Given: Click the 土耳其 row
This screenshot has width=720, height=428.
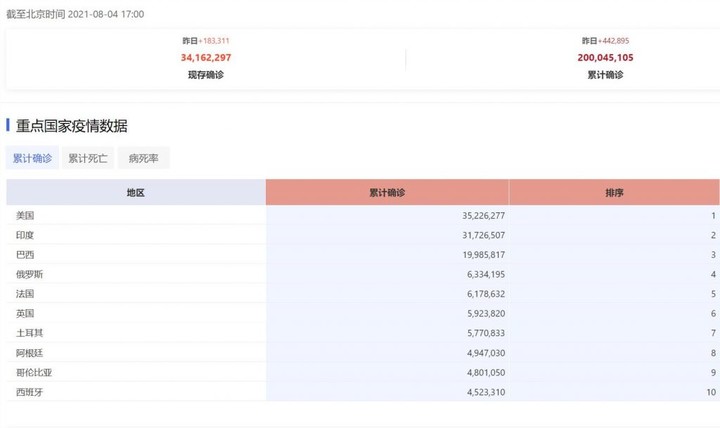Looking at the screenshot, I should (x=363, y=333).
